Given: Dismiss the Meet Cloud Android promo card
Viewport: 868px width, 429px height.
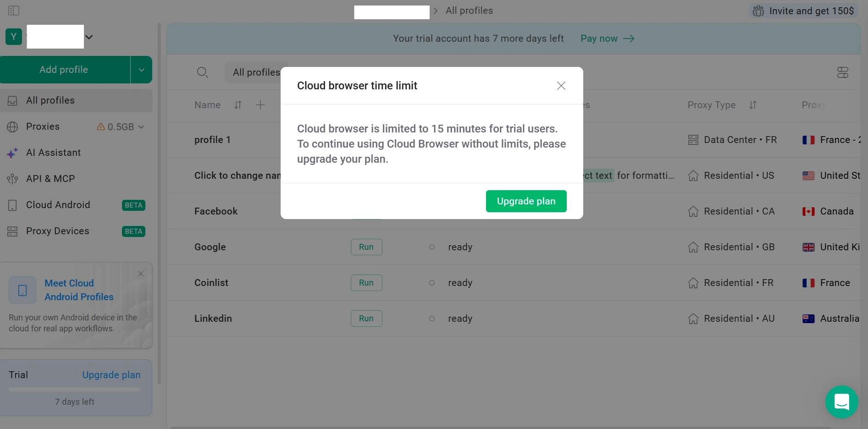Looking at the screenshot, I should (141, 274).
